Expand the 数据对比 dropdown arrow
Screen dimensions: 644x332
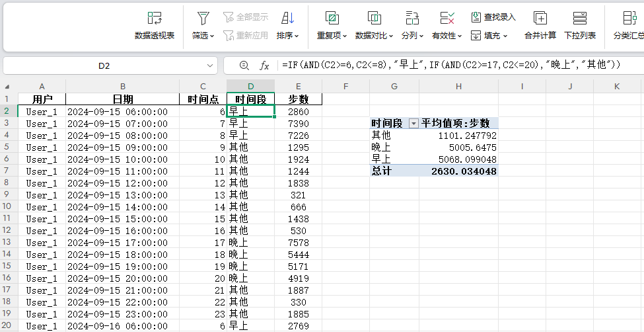pyautogui.click(x=391, y=36)
